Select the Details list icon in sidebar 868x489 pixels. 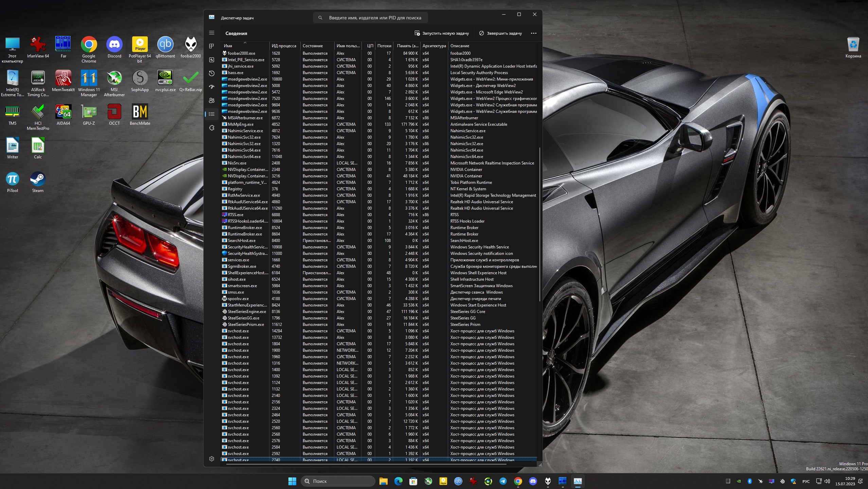[211, 114]
